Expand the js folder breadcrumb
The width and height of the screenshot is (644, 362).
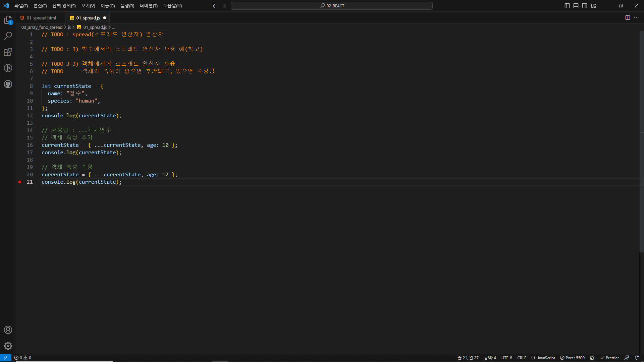coord(69,27)
